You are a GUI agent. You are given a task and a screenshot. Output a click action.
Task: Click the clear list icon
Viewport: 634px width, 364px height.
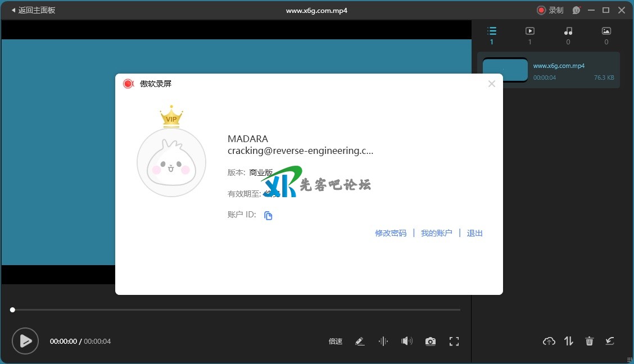(610, 341)
